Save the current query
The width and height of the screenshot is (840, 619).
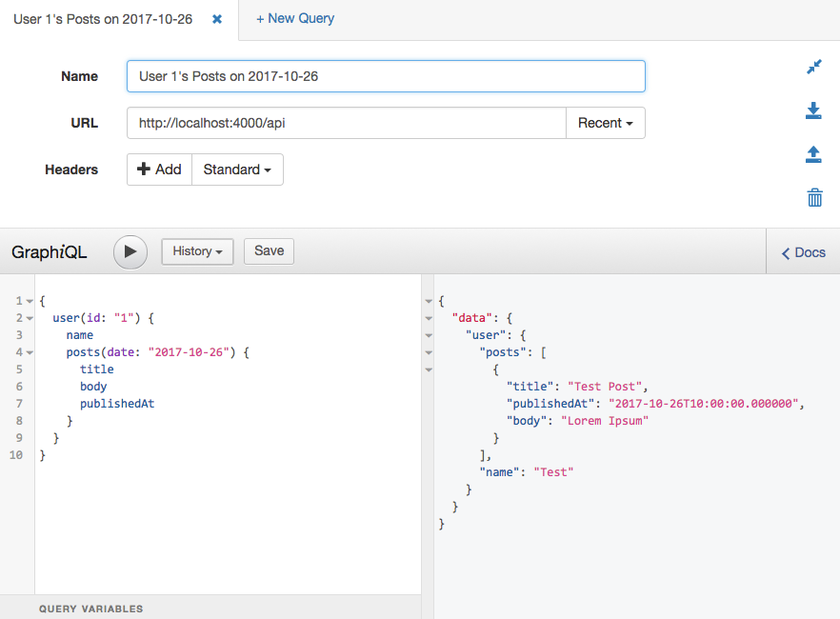[269, 250]
